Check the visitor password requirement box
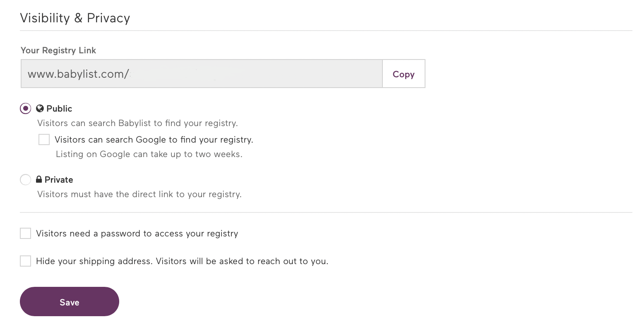The height and width of the screenshot is (329, 644). [25, 233]
